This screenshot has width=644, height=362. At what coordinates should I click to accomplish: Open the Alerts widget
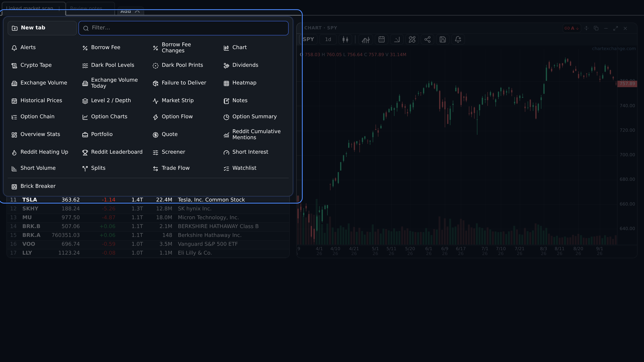pos(24,47)
